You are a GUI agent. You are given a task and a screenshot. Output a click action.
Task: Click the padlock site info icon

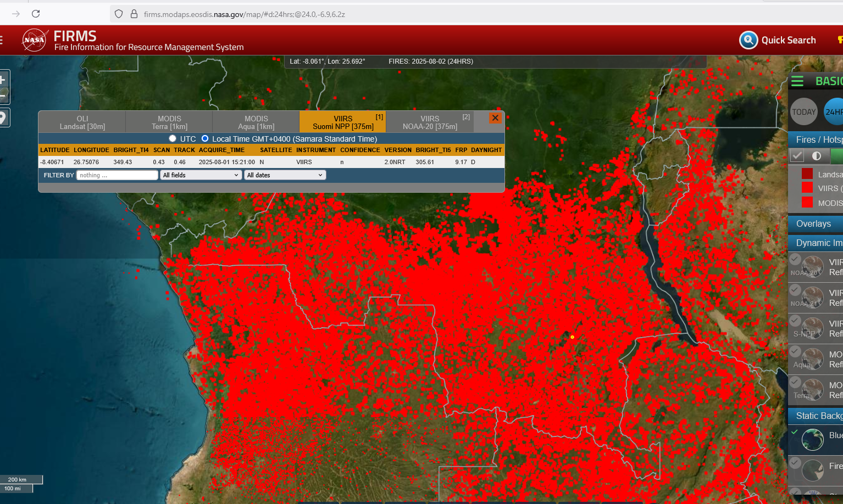(134, 14)
